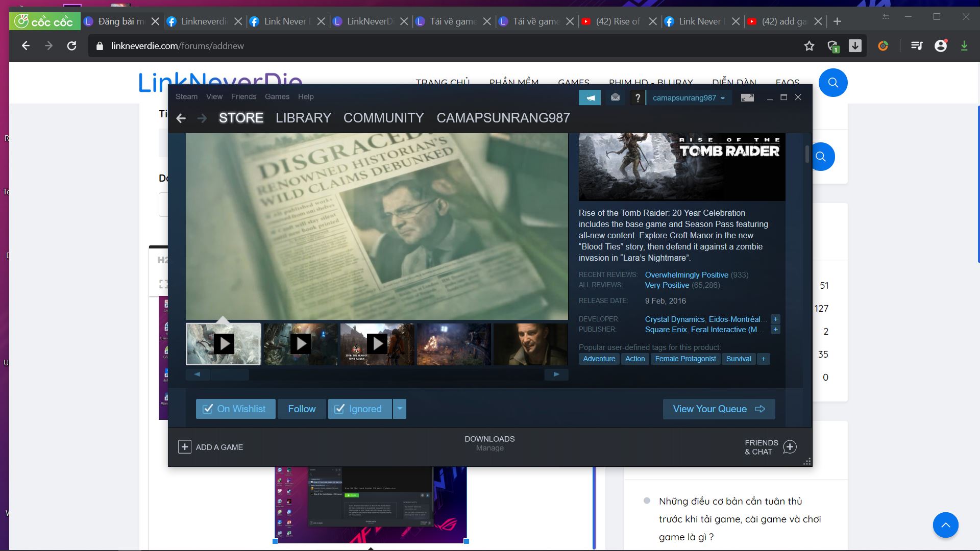Image resolution: width=980 pixels, height=551 pixels.
Task: Click the Steam announcements megaphone icon
Action: (x=590, y=97)
